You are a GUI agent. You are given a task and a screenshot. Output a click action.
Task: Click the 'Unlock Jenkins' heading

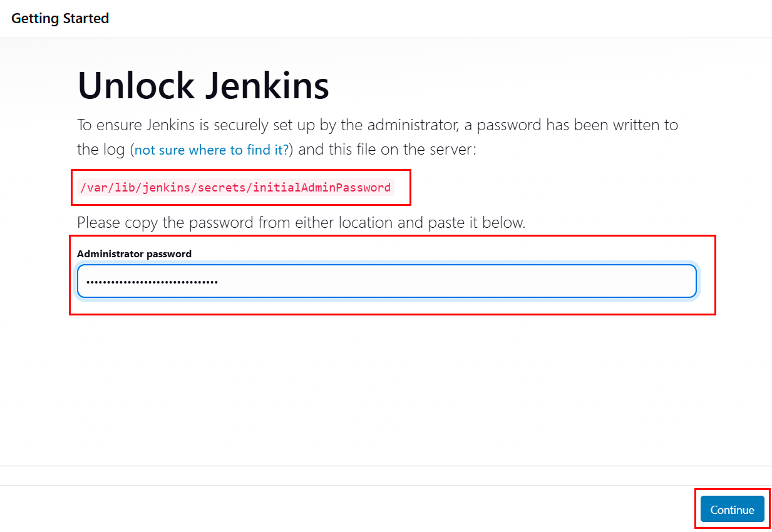(x=203, y=86)
